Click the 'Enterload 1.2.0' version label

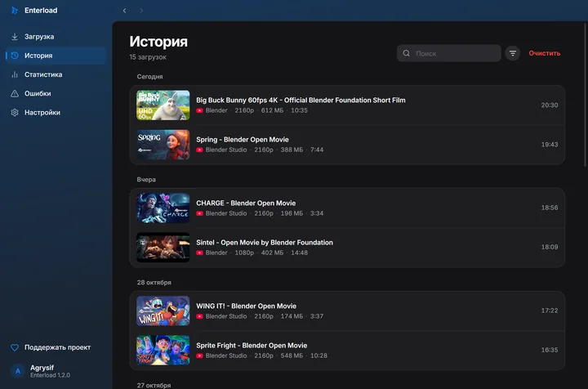click(x=50, y=375)
